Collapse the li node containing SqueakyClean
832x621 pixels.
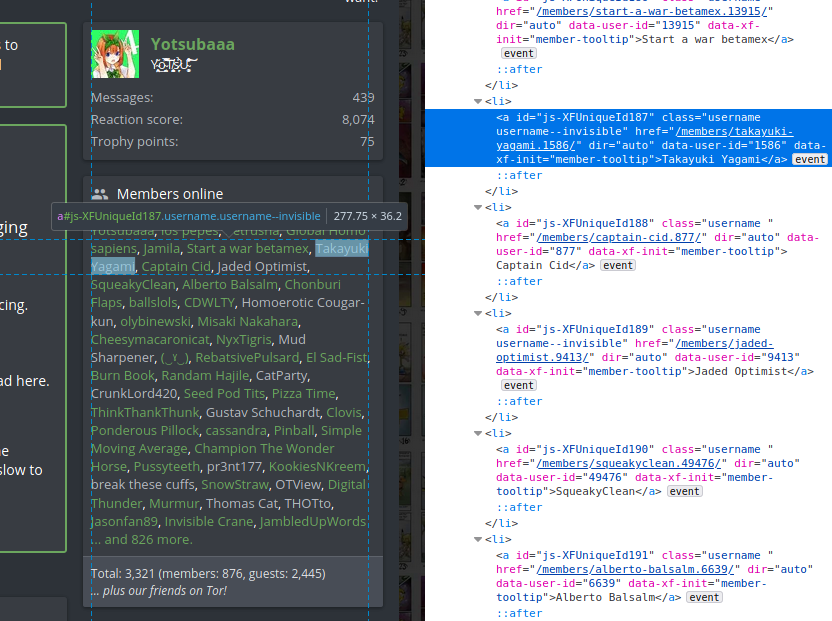(478, 434)
